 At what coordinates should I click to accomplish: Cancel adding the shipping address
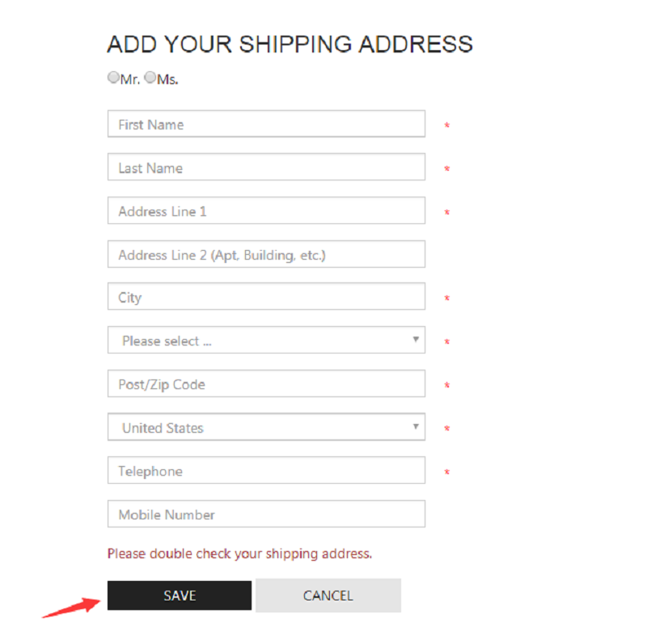(x=328, y=595)
